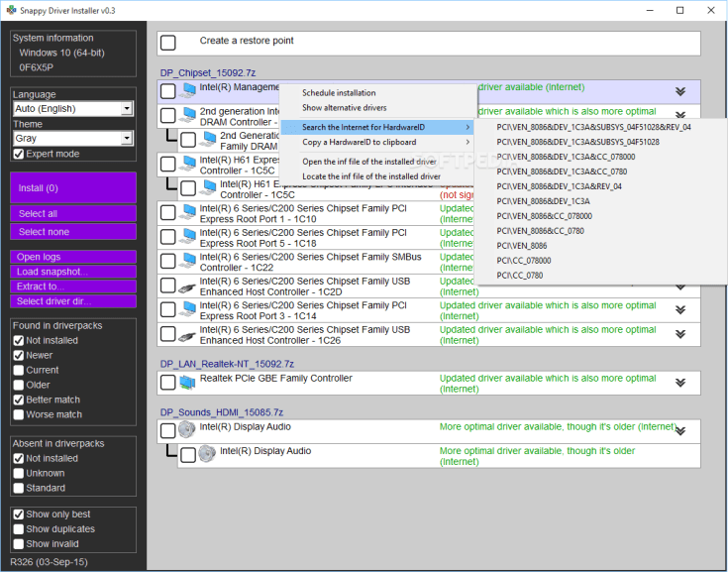Open Search the Internet for HardwareID submenu
The image size is (728, 572).
click(x=377, y=127)
